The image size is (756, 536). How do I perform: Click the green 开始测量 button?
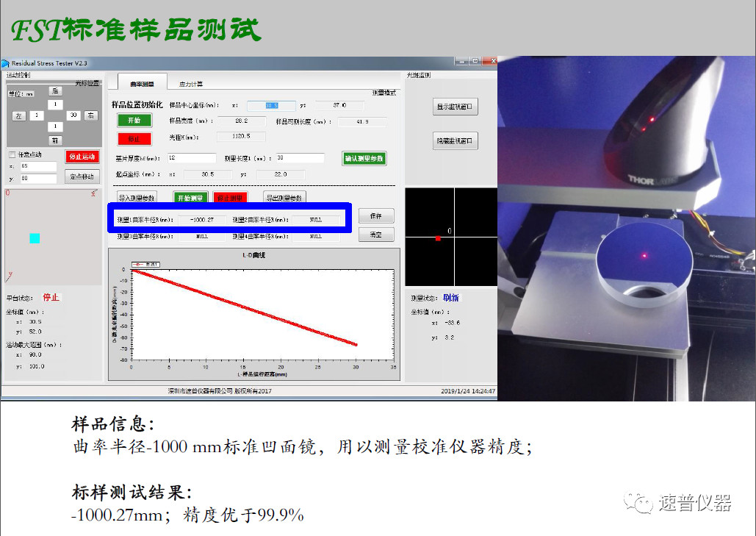190,198
